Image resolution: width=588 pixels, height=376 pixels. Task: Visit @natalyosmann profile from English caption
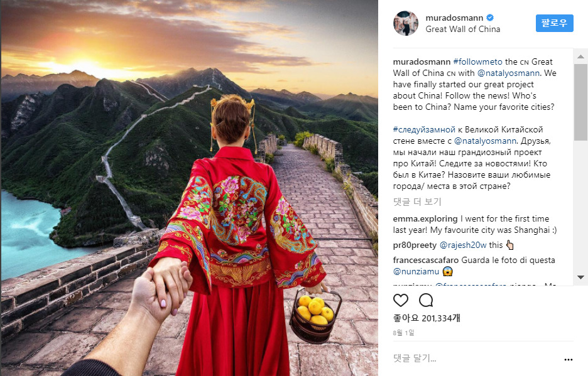tap(508, 73)
